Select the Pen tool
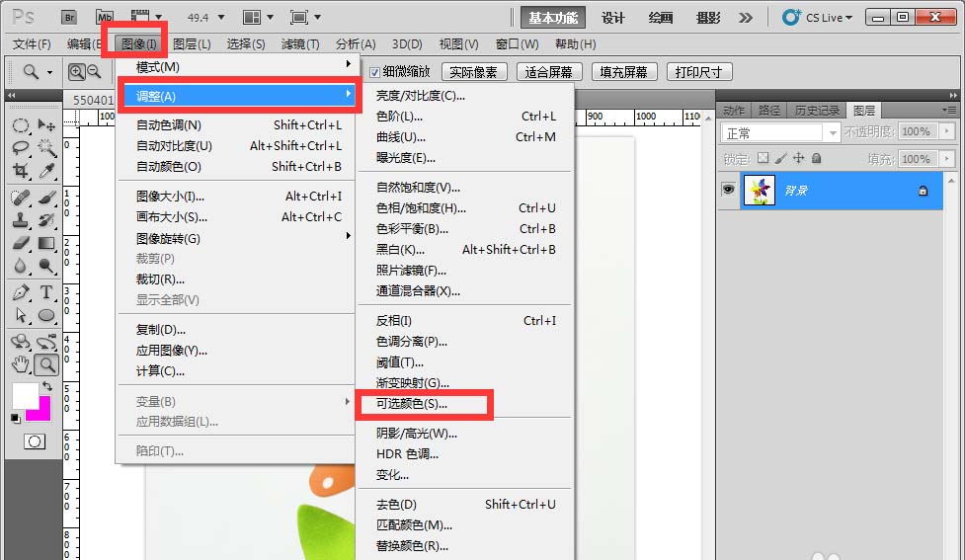The width and height of the screenshot is (965, 560). pyautogui.click(x=21, y=292)
